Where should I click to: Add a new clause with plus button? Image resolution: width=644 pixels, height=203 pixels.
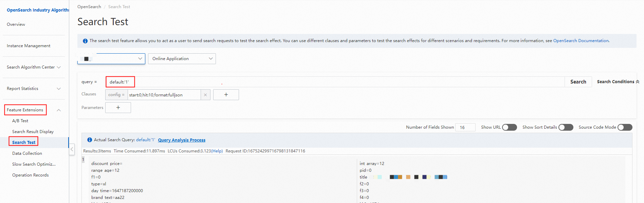pyautogui.click(x=226, y=95)
